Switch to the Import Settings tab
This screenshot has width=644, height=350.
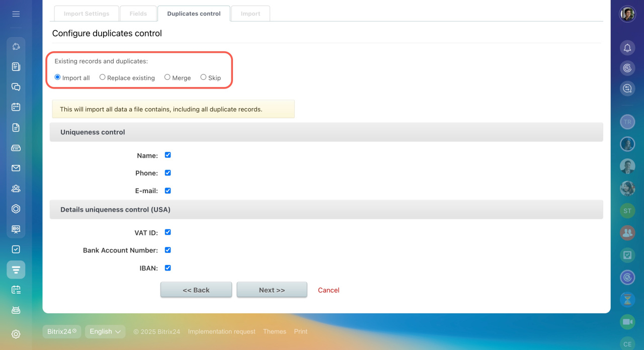pos(87,14)
